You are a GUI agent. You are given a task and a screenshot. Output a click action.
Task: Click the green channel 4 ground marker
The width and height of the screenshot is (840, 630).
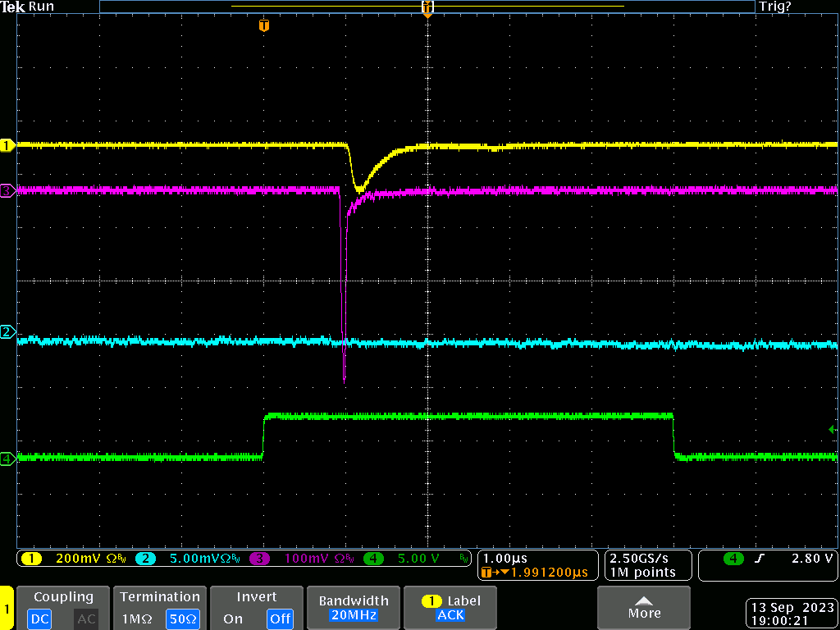7,459
